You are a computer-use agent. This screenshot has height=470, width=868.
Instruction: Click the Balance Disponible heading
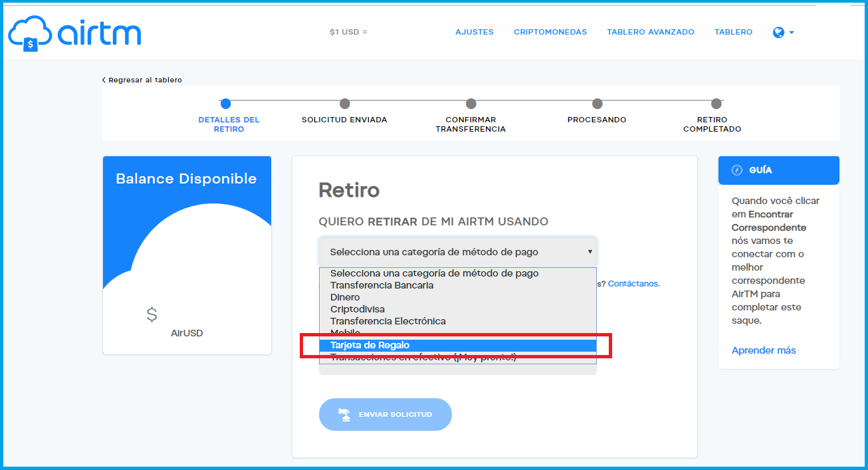(186, 179)
